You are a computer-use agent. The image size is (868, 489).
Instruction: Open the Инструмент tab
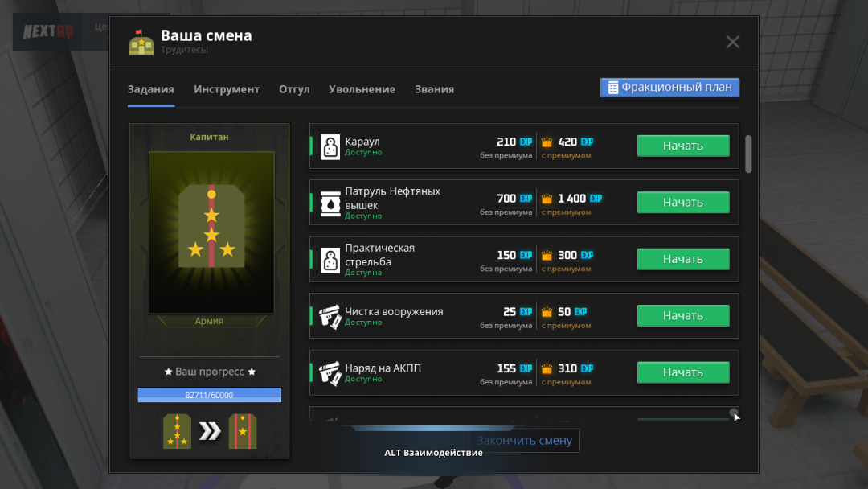[x=227, y=89]
